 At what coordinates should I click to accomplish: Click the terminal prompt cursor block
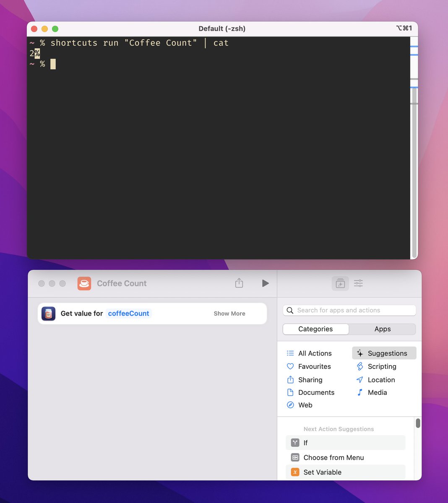[53, 64]
